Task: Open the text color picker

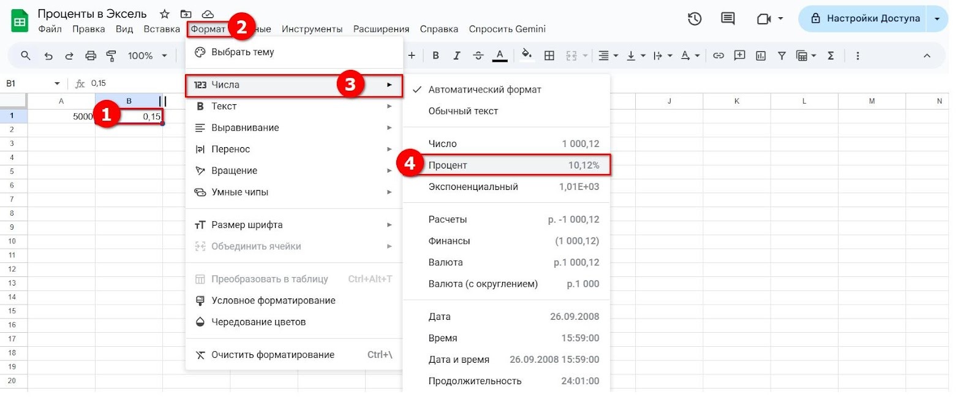Action: [x=500, y=56]
